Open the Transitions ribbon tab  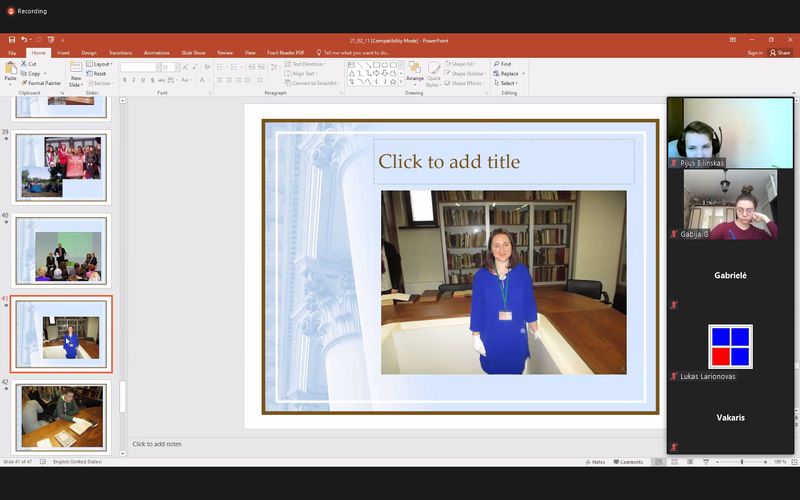click(120, 52)
